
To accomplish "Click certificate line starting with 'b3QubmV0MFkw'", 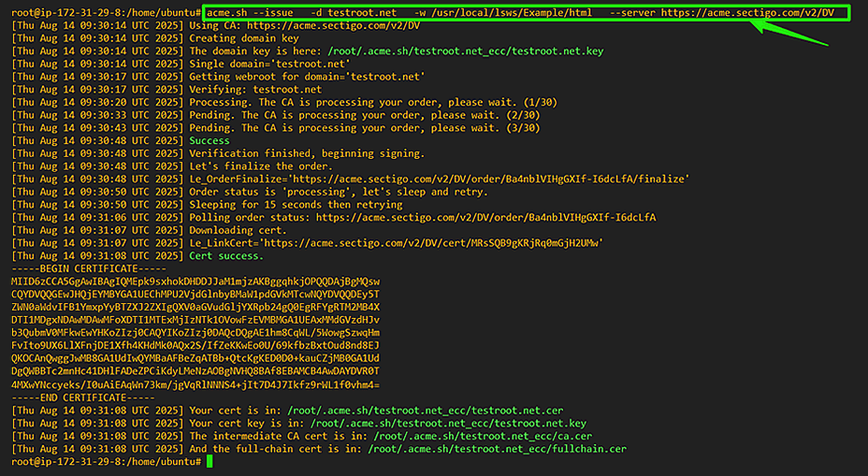I will 195,332.
